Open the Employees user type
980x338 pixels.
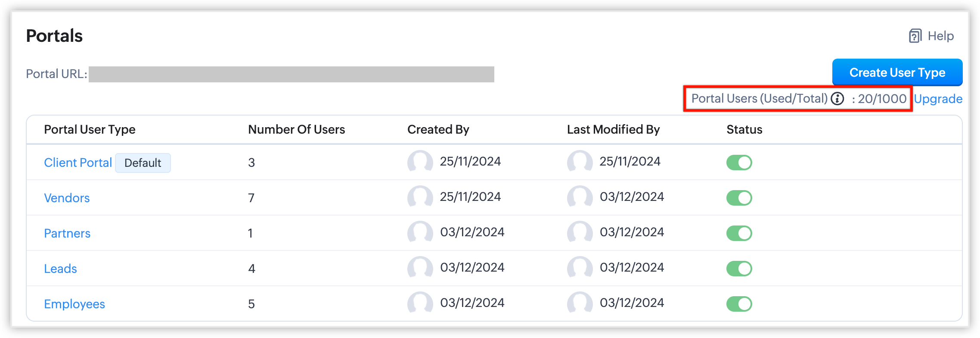74,304
